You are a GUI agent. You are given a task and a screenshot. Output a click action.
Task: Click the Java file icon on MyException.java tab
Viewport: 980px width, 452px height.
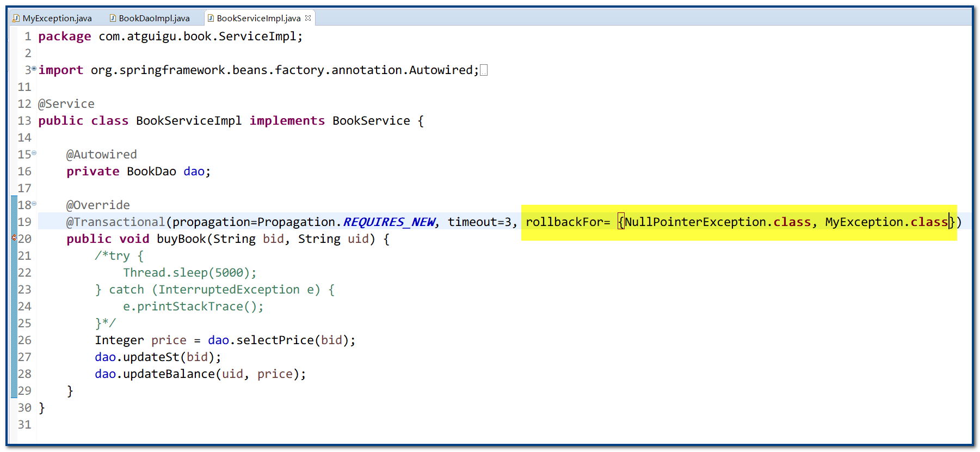[x=16, y=18]
